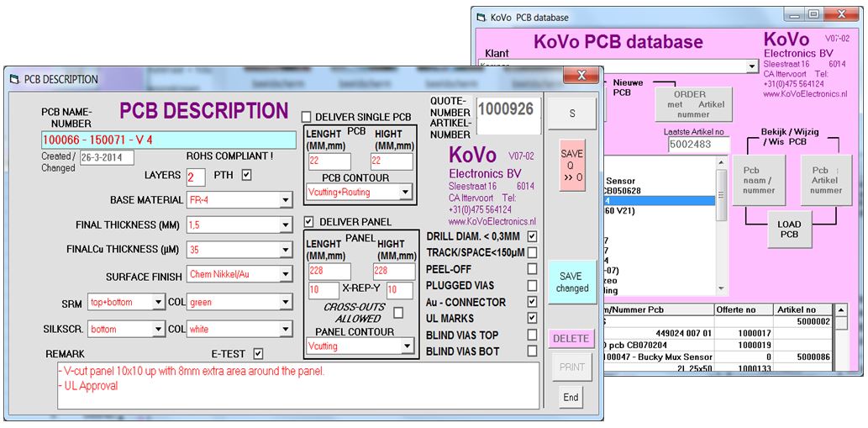
Task: Open the BASE MATERIAL dropdown
Action: coord(286,200)
